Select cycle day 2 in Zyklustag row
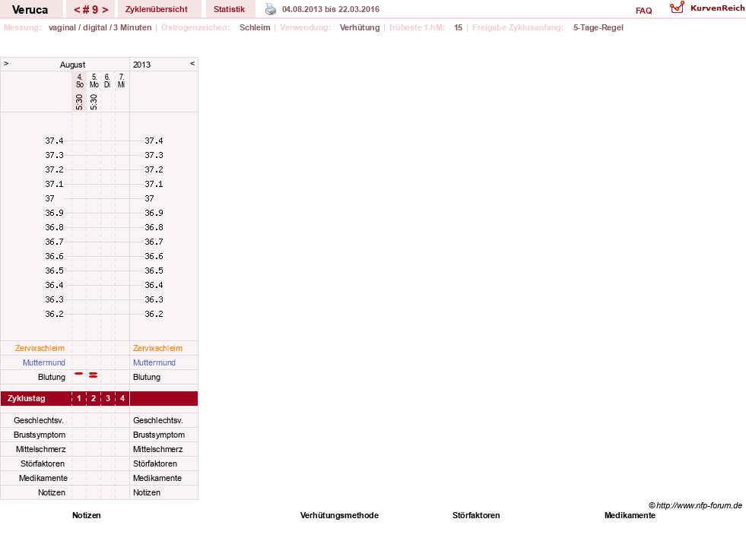The image size is (746, 560). click(94, 398)
